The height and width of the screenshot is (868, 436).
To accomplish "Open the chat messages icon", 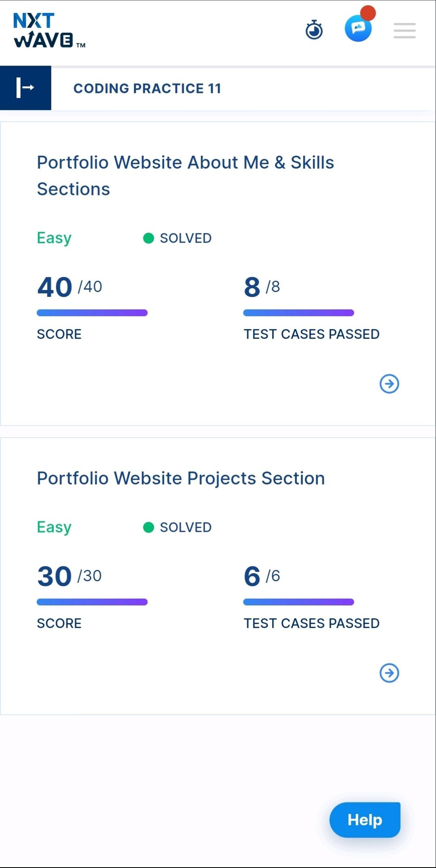I will (x=358, y=28).
